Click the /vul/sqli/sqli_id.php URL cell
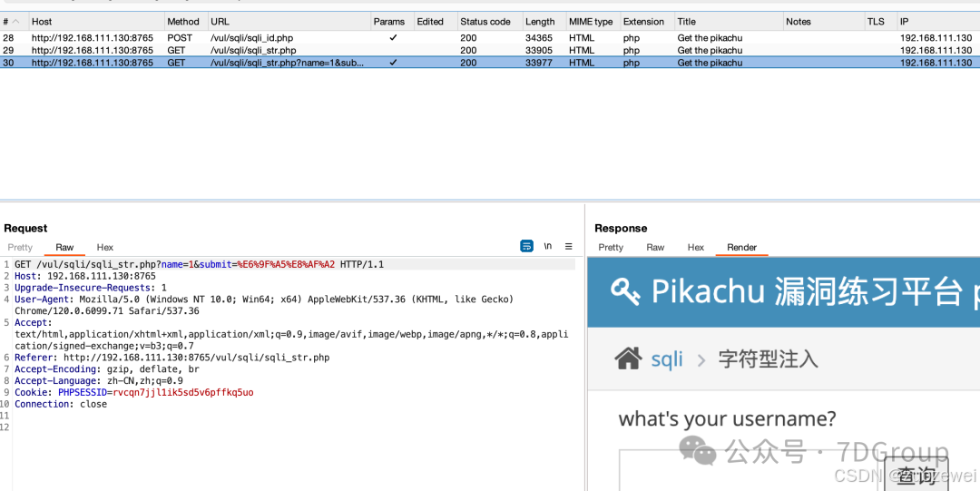The height and width of the screenshot is (491, 980). 251,37
